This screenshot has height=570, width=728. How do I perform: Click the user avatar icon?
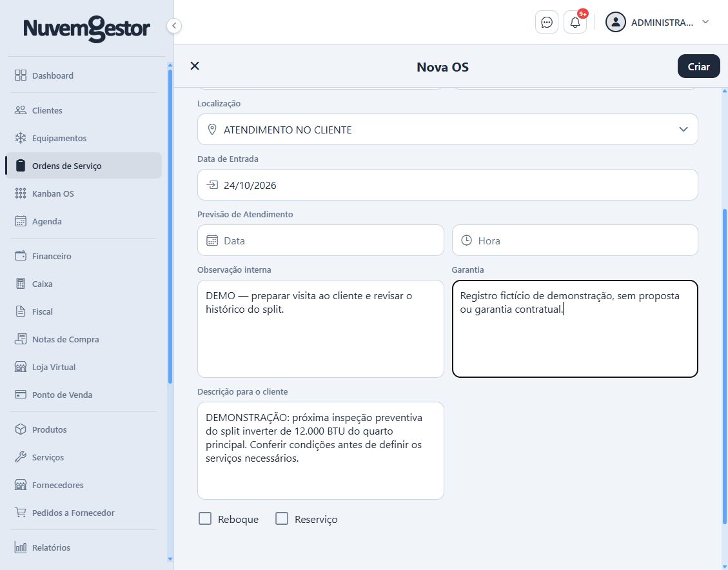coord(615,22)
